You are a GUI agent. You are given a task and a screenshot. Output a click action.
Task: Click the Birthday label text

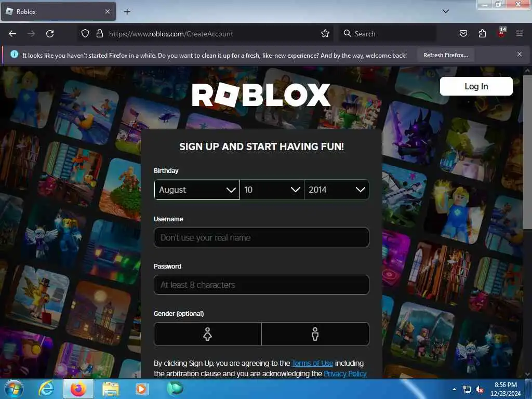point(166,170)
